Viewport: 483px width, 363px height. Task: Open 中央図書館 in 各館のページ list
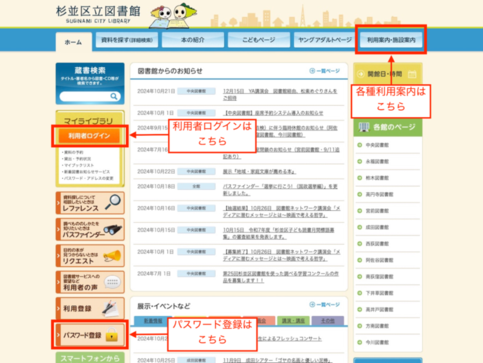377,145
